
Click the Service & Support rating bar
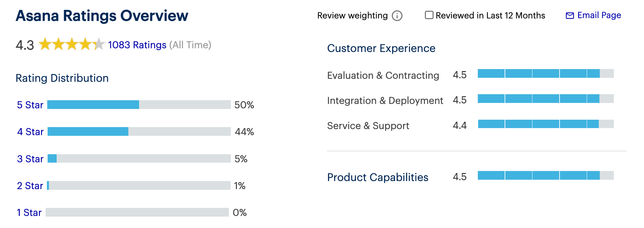coord(545,124)
